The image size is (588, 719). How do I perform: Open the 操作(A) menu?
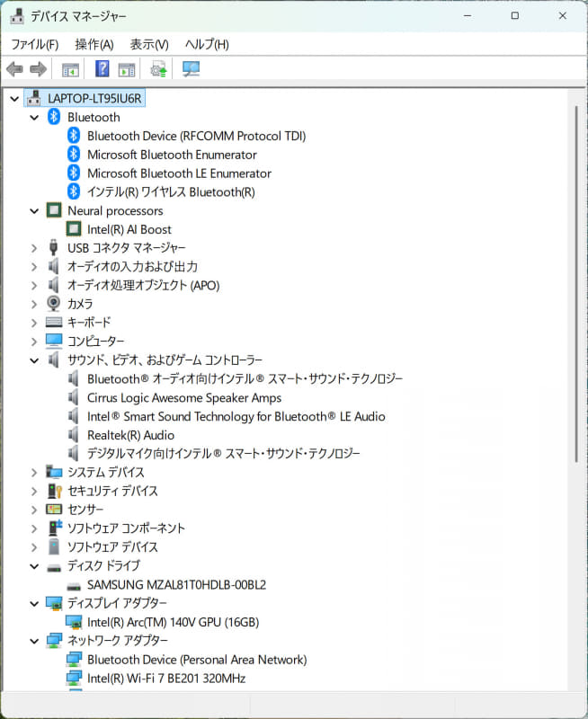tap(94, 44)
